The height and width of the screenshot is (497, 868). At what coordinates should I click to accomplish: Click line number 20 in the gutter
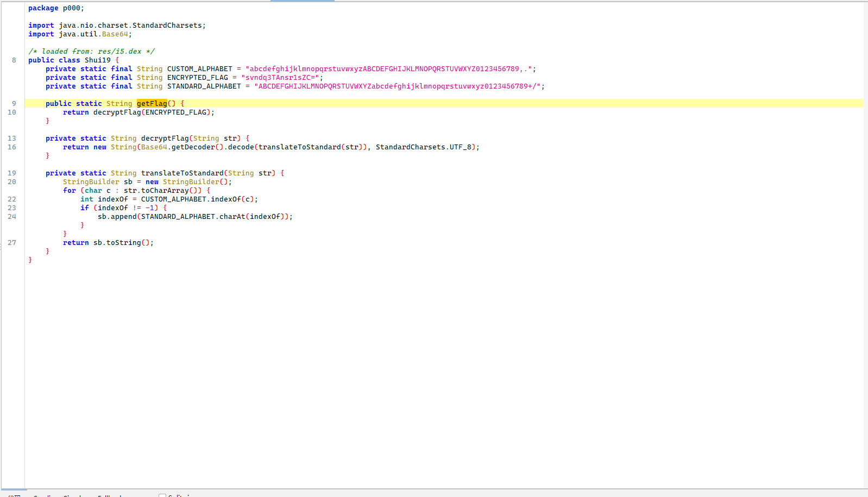(x=12, y=181)
